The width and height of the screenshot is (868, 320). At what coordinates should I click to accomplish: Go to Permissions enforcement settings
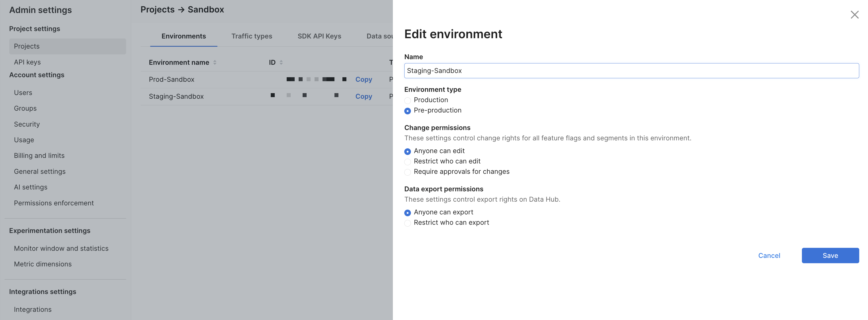point(54,203)
